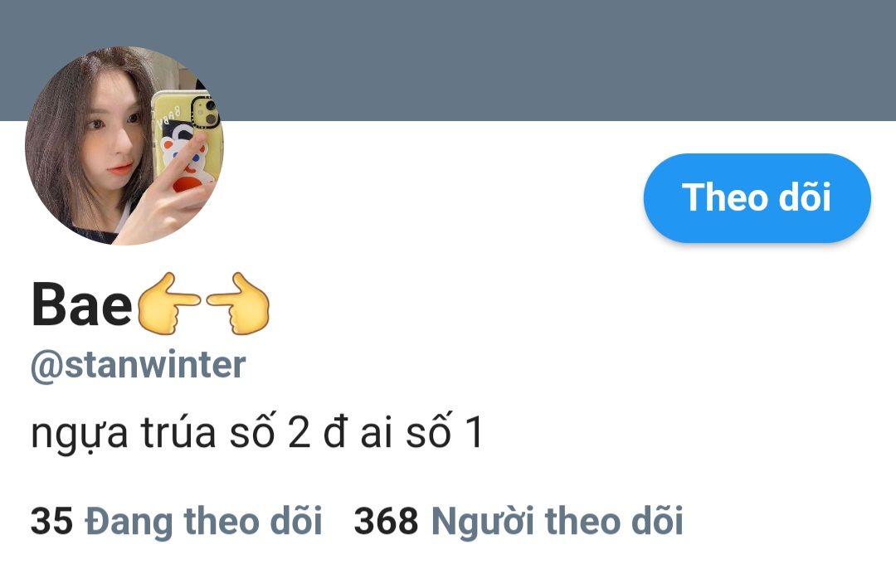Select the display name Bae
The width and height of the screenshot is (896, 588).
(81, 304)
